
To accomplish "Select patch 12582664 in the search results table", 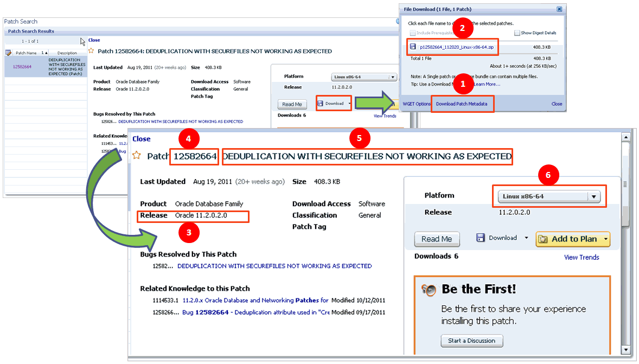I will 22,67.
